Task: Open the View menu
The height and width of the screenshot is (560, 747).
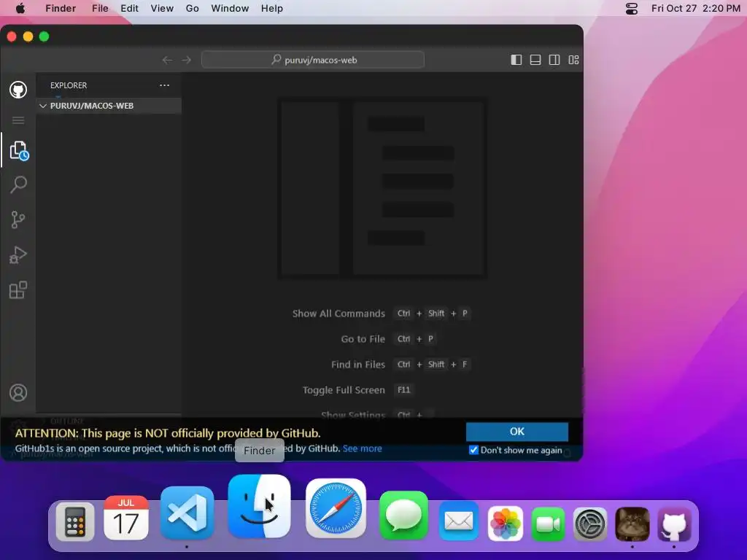Action: [x=162, y=9]
